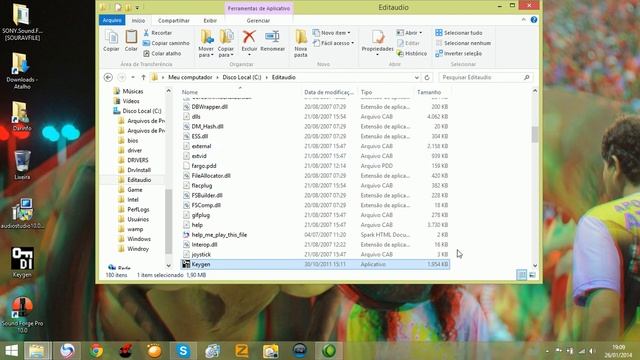Open the Keygen desktop shortcut
640x360 pixels.
click(x=22, y=262)
